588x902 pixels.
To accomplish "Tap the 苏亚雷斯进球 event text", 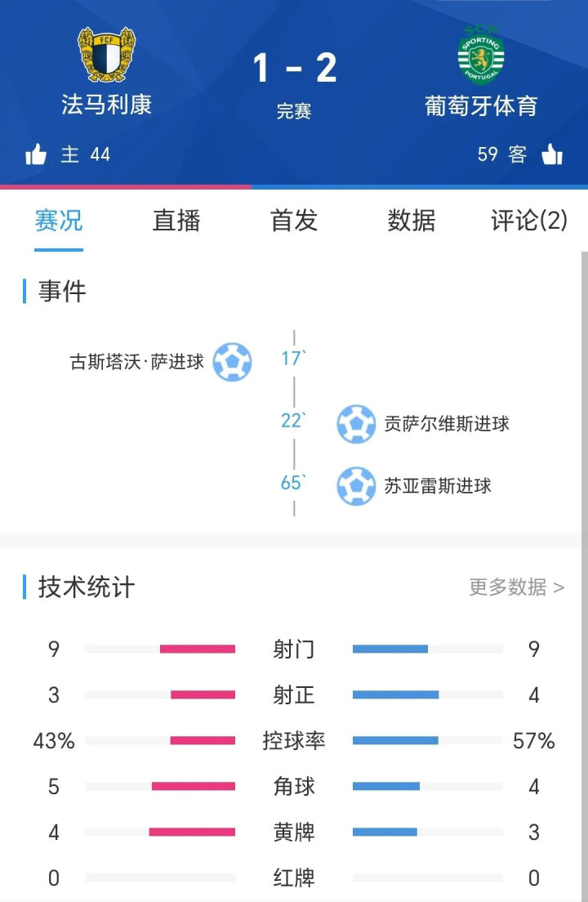I will coord(438,486).
